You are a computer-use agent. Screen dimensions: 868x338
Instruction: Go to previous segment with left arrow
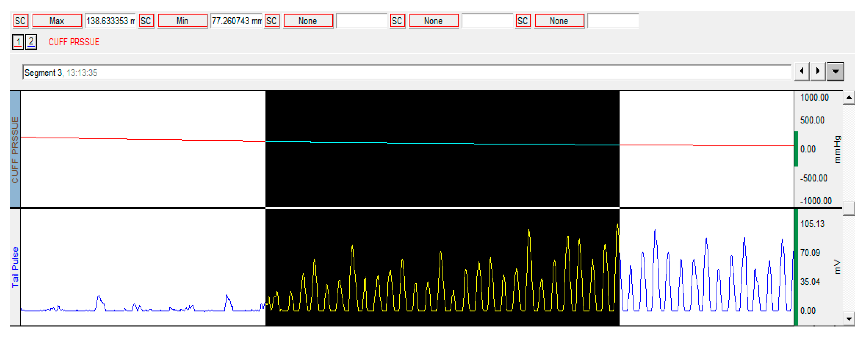tap(802, 72)
